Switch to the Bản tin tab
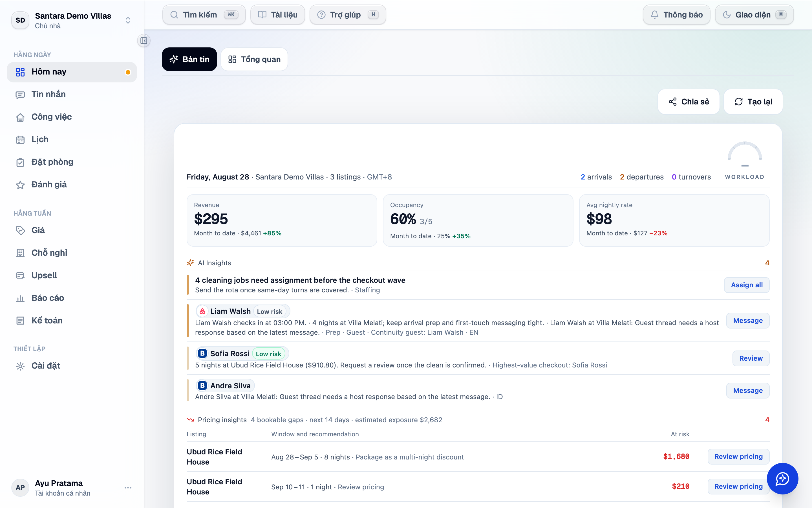 (x=189, y=59)
